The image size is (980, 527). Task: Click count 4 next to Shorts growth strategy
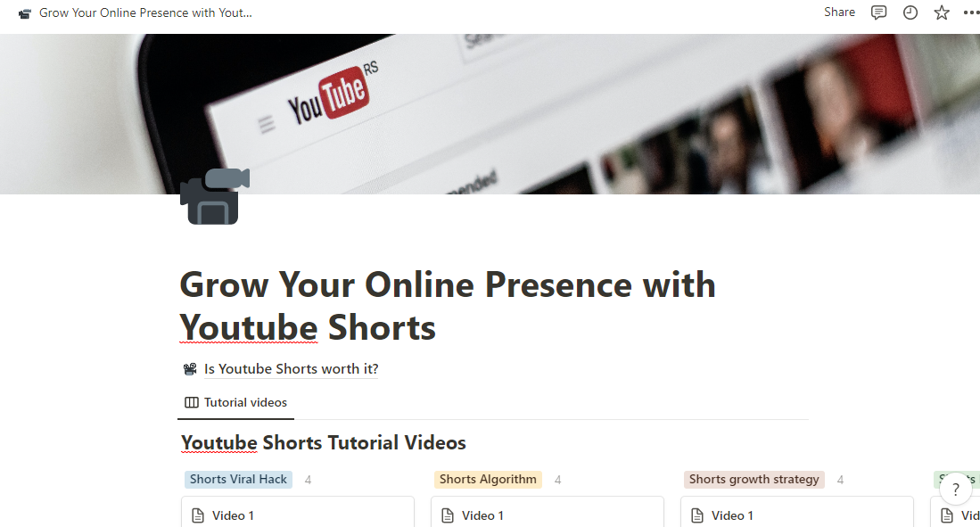[840, 480]
